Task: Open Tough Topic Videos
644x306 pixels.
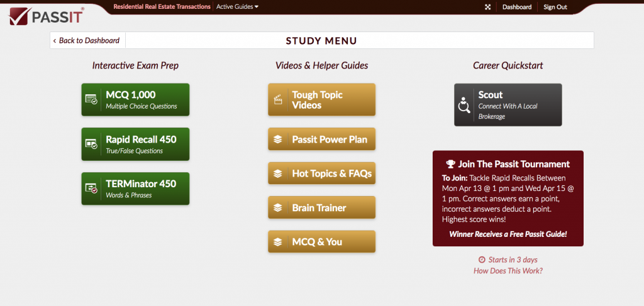Action: tap(321, 100)
